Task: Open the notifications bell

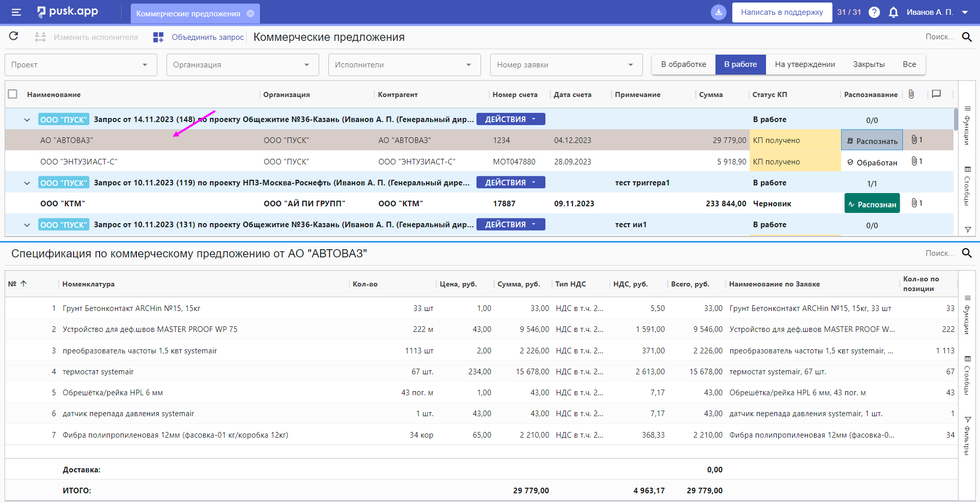Action: coord(893,12)
